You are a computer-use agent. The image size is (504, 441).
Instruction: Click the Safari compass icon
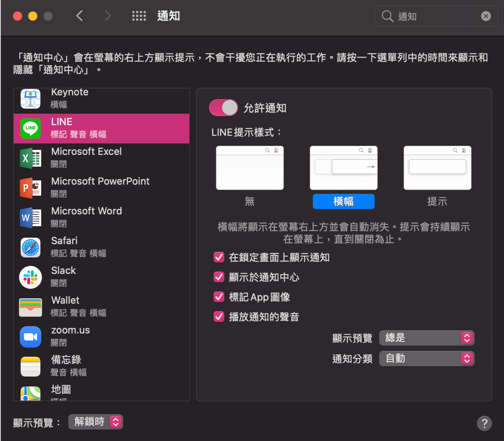click(x=31, y=248)
